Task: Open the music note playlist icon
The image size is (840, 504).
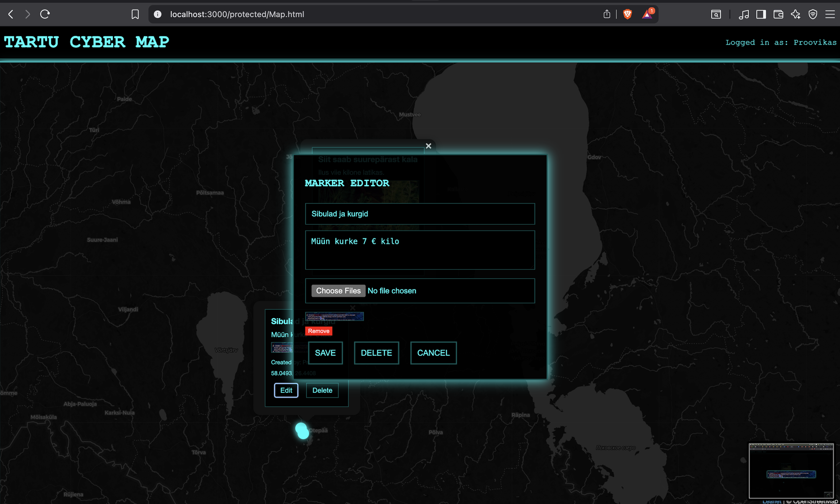Action: tap(744, 14)
